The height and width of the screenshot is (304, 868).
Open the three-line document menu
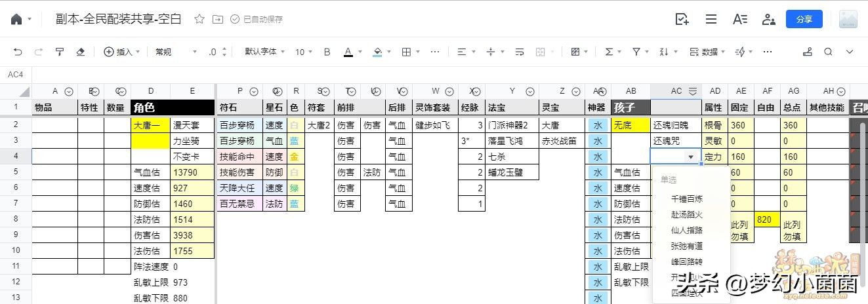click(x=711, y=19)
